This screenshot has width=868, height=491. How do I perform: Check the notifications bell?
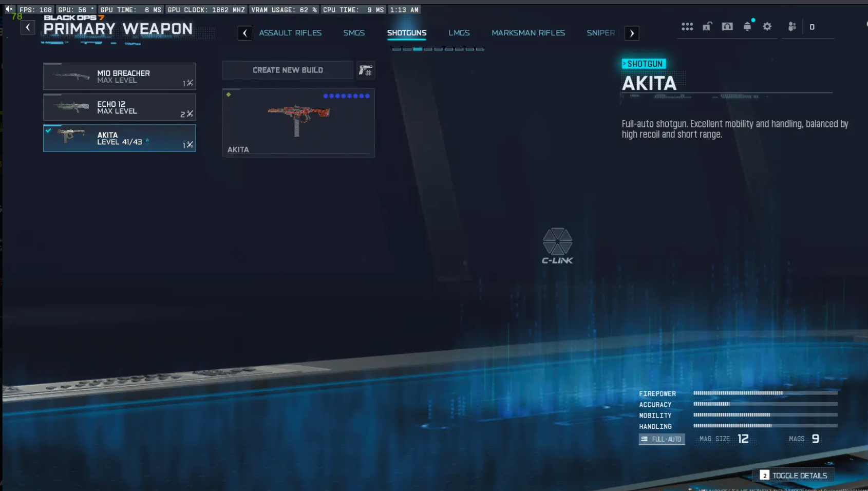(747, 26)
